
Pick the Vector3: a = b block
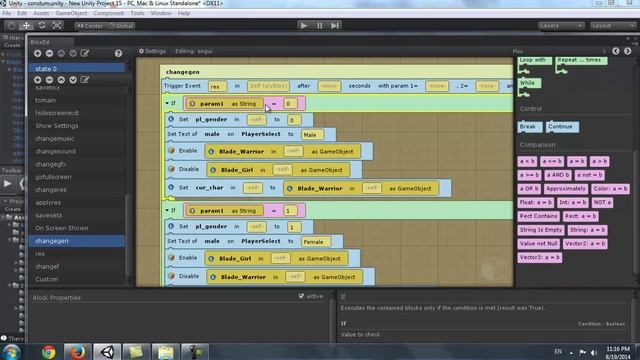pos(540,258)
